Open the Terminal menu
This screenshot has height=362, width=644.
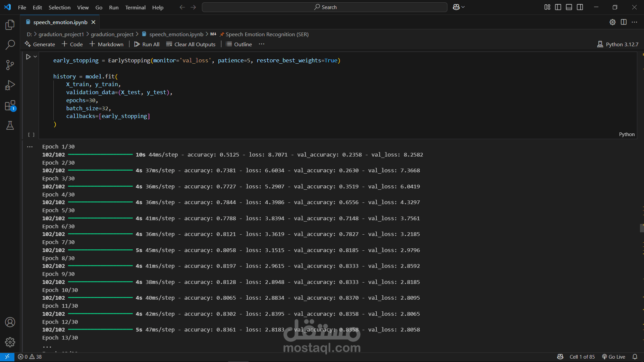(135, 7)
